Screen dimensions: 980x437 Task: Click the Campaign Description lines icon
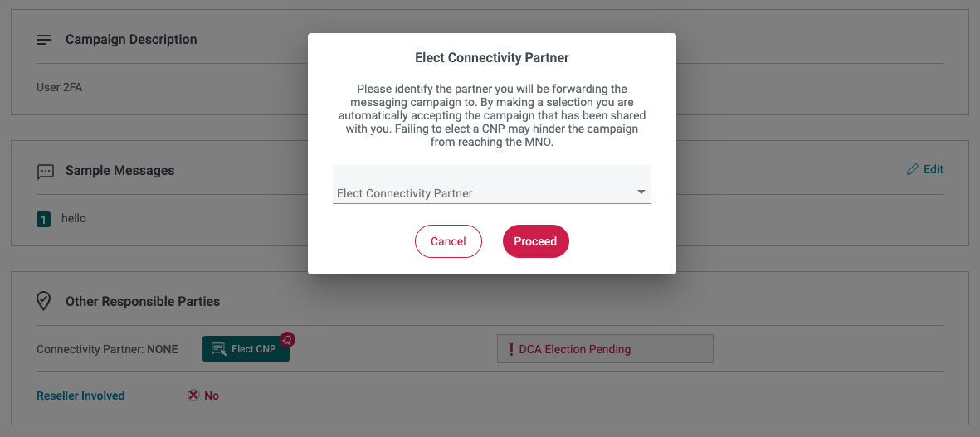coord(44,40)
